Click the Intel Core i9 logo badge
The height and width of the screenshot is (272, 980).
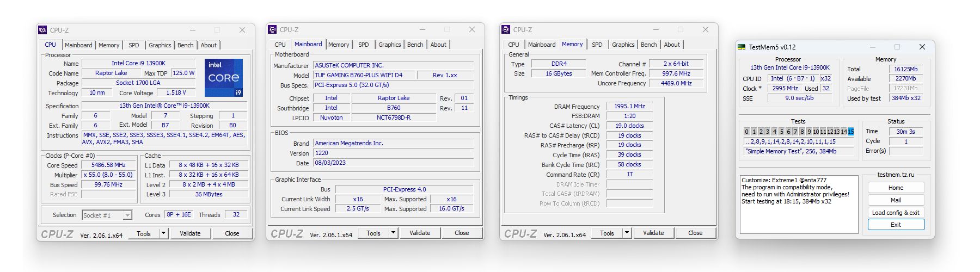(x=224, y=78)
